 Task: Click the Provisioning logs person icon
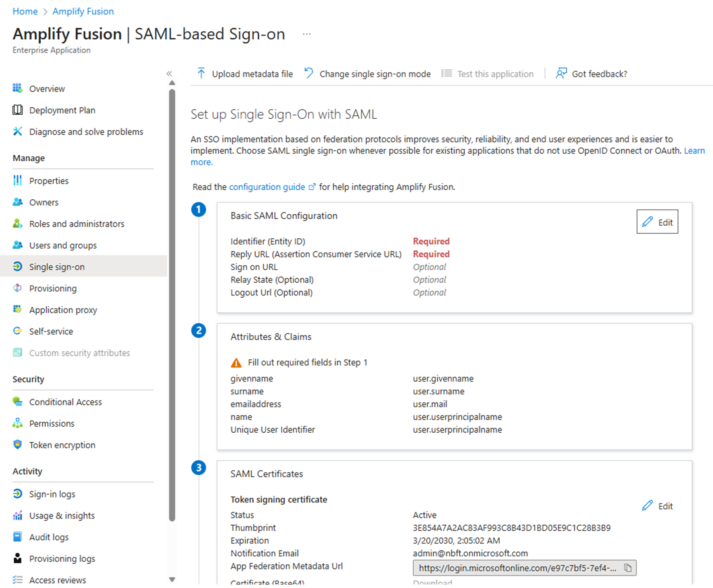[17, 558]
